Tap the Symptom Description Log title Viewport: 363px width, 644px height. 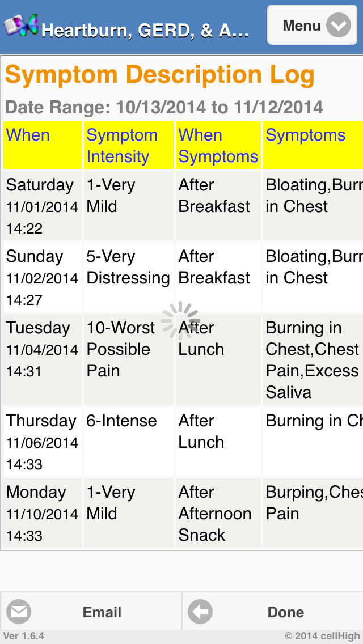pyautogui.click(x=160, y=75)
